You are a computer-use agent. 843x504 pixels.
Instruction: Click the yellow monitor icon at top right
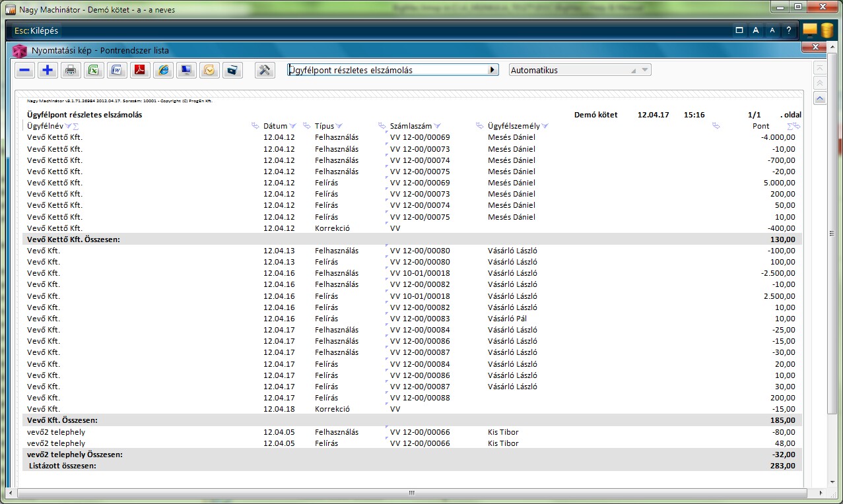click(x=810, y=30)
